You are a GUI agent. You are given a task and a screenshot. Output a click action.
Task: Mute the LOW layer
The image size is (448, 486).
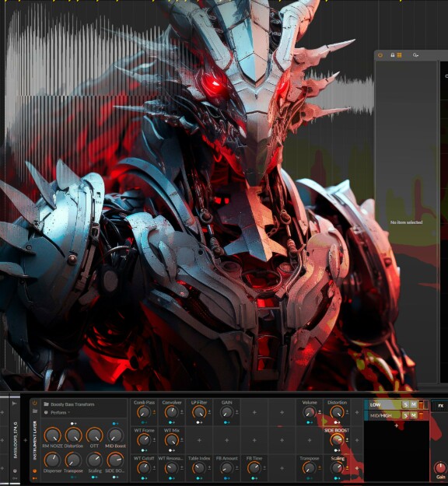[x=413, y=405]
